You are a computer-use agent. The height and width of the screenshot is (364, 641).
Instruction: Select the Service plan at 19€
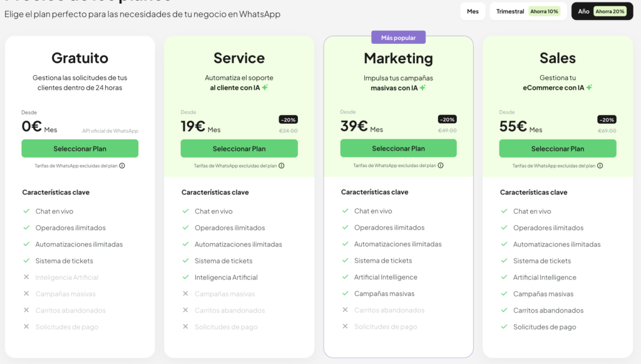[x=239, y=149]
